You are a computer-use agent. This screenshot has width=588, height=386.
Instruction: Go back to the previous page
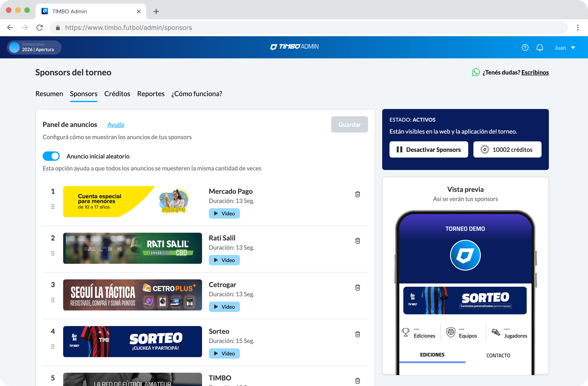click(x=10, y=27)
